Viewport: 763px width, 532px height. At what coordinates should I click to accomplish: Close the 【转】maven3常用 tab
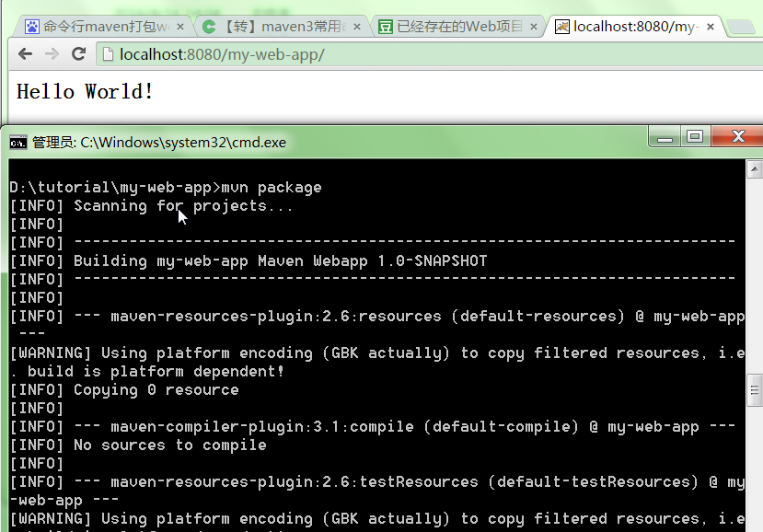[355, 27]
